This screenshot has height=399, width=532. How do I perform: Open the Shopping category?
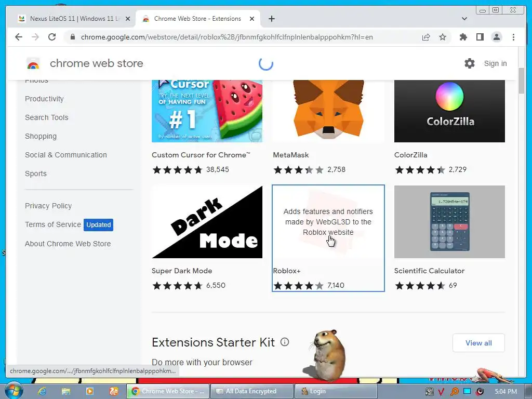[41, 137]
